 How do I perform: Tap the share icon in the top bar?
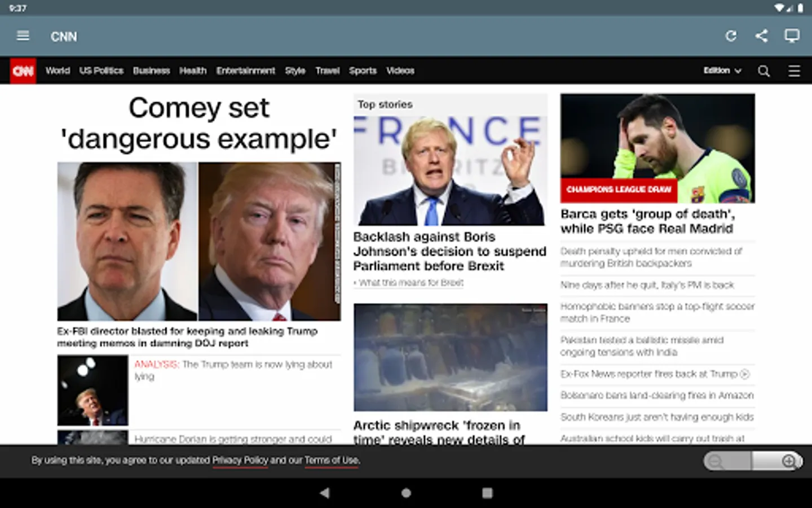pos(761,36)
